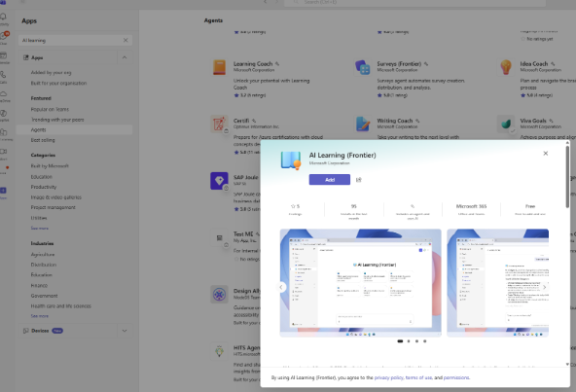576x392 pixels.
Task: Click the Viva Goals app icon
Action: click(x=506, y=125)
